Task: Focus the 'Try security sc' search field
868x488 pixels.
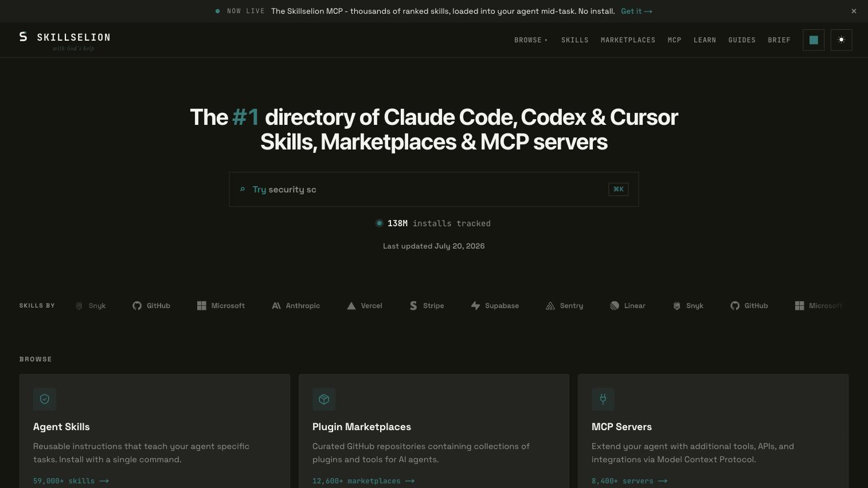Action: [434, 190]
